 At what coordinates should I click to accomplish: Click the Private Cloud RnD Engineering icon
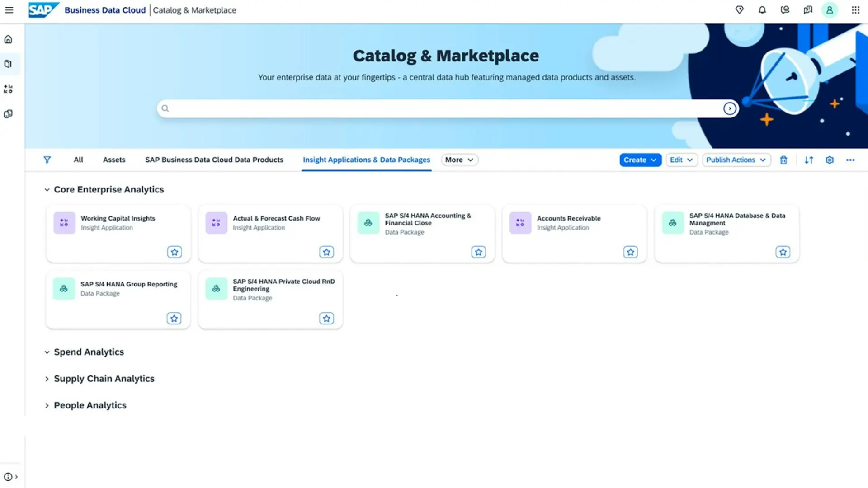click(x=216, y=289)
